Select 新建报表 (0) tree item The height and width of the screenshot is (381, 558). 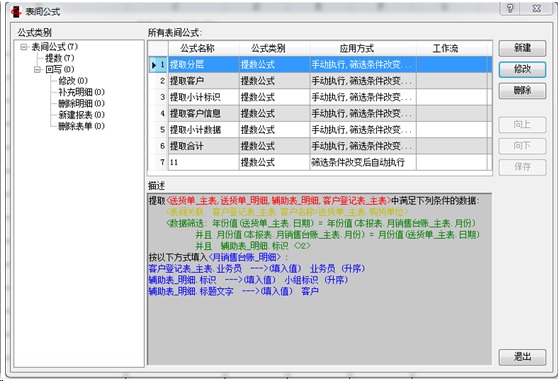(x=81, y=115)
